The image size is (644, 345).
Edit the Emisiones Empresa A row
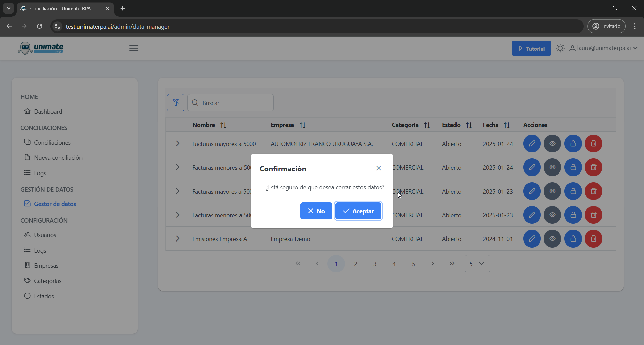pyautogui.click(x=532, y=239)
